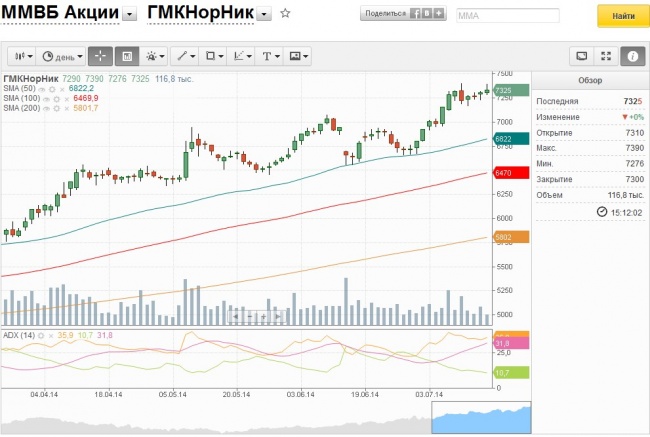Click the yellow Найти button
The image size is (650, 437).
[623, 16]
